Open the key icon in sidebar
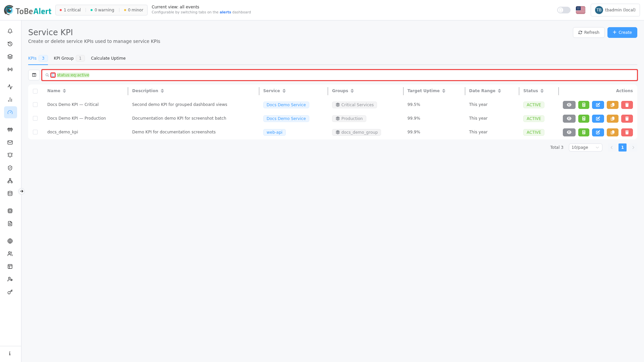This screenshot has height=362, width=644. click(10, 292)
